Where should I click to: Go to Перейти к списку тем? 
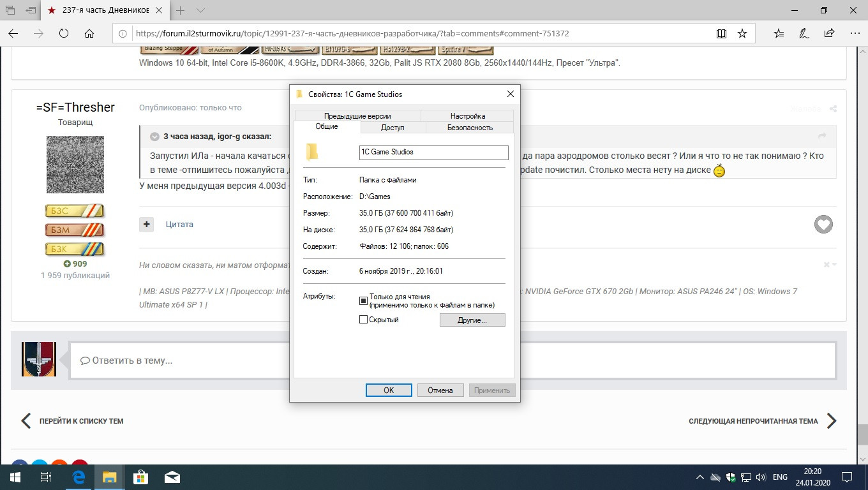72,421
